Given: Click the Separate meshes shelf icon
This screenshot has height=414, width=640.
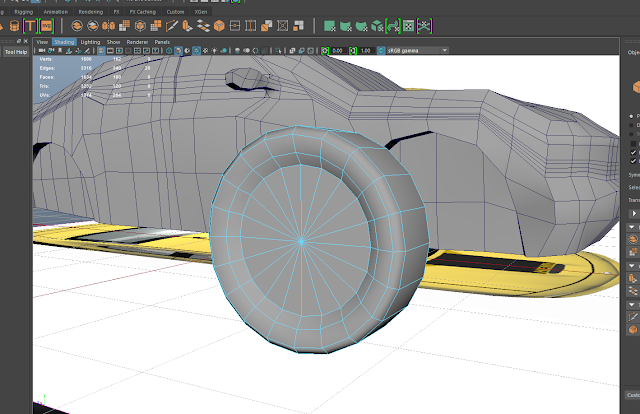Looking at the screenshot, I should [93, 26].
